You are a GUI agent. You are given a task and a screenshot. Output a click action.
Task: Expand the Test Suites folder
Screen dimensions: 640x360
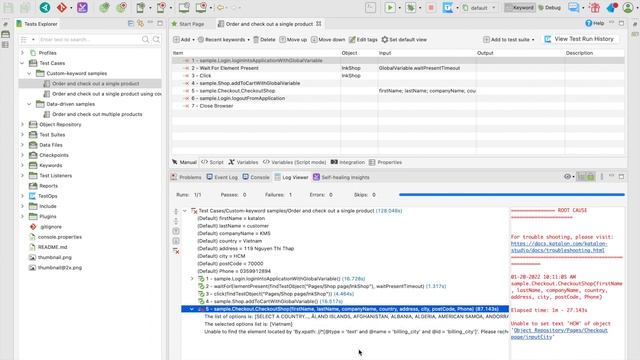coord(22,134)
